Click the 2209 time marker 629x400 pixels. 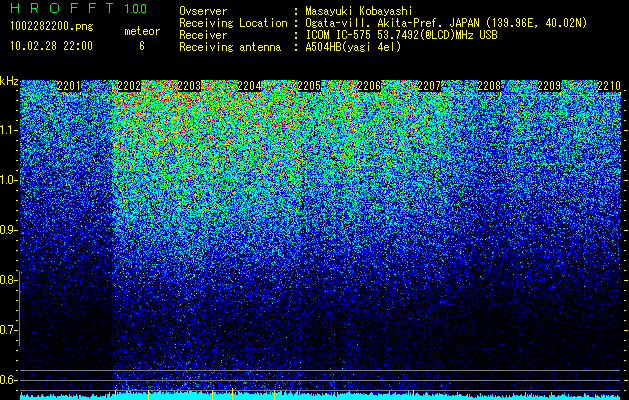[549, 86]
